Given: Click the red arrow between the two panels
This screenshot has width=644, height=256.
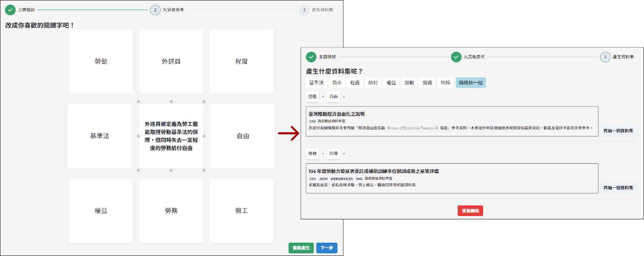Looking at the screenshot, I should click(x=289, y=133).
